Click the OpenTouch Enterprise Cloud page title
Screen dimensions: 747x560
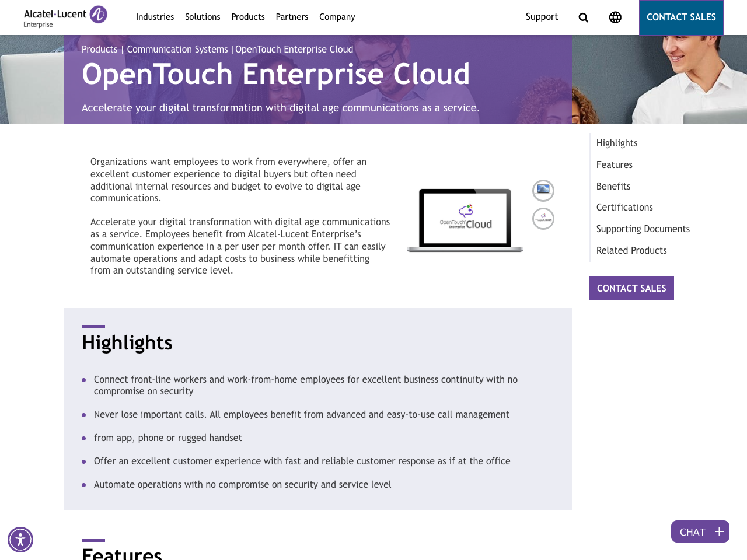275,74
